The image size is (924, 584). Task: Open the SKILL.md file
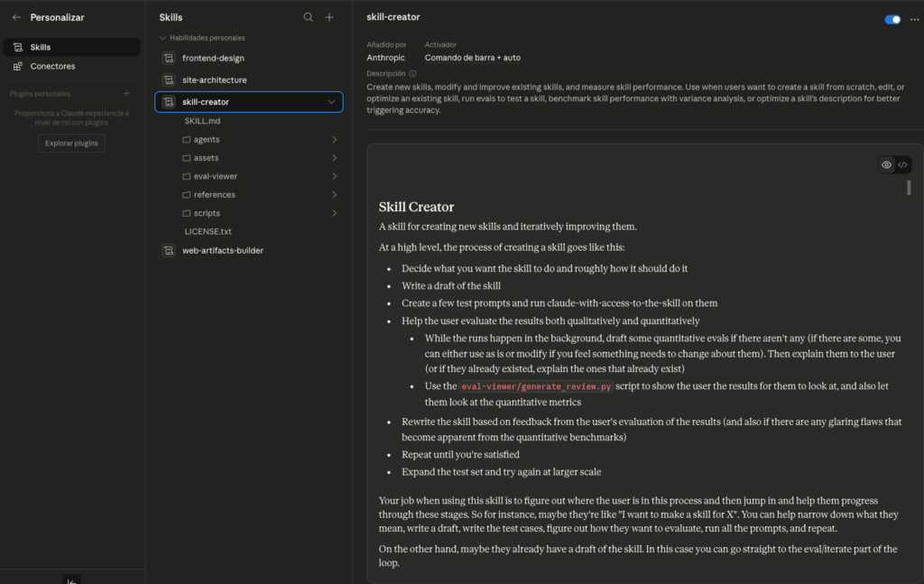202,121
